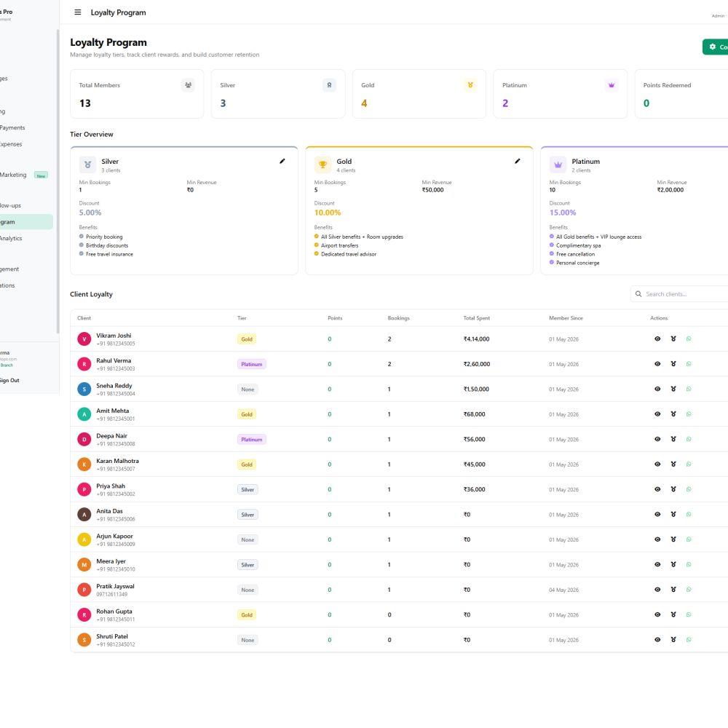Image resolution: width=728 pixels, height=728 pixels.
Task: Click the ₹4,14,000 total spent value
Action: pyautogui.click(x=476, y=339)
